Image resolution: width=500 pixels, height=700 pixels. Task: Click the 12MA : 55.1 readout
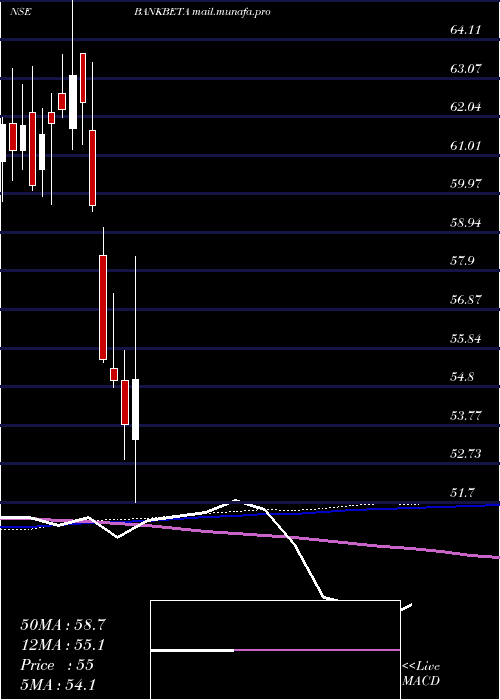[63, 645]
